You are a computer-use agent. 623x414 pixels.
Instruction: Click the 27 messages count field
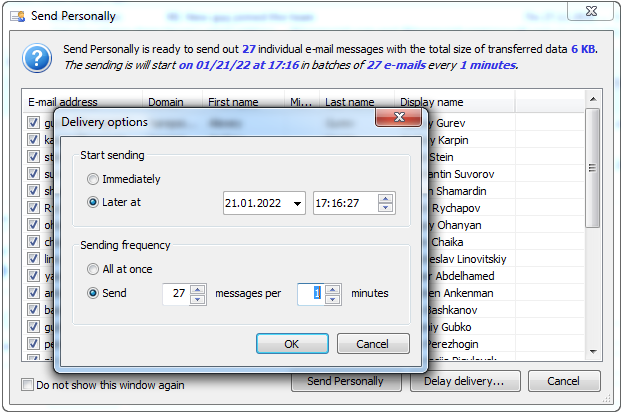pos(176,294)
